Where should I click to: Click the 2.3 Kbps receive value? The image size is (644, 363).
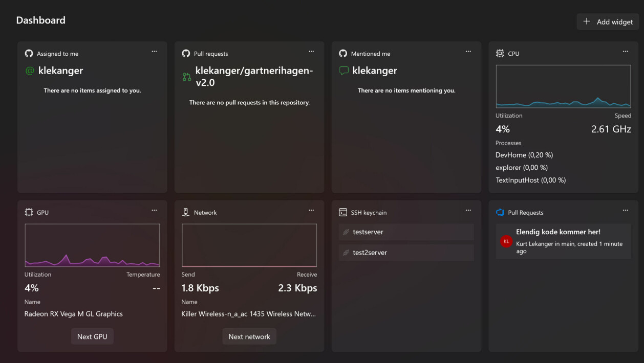pyautogui.click(x=297, y=288)
